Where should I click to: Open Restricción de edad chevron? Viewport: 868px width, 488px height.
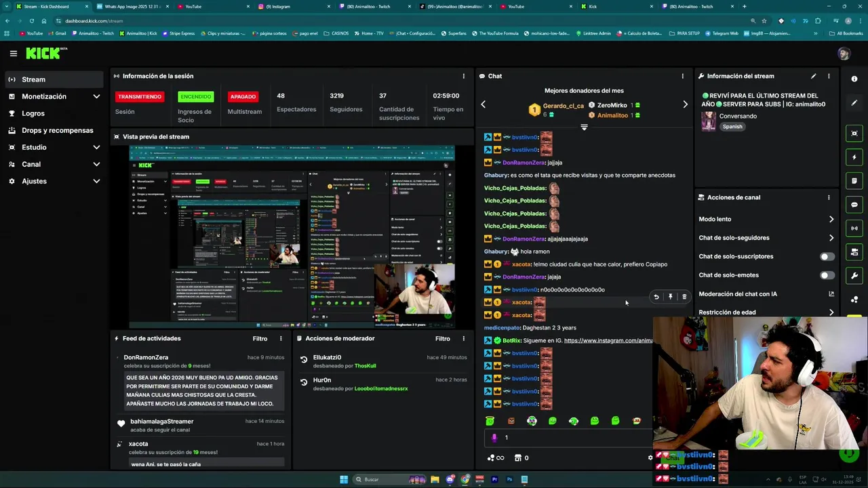click(x=831, y=312)
